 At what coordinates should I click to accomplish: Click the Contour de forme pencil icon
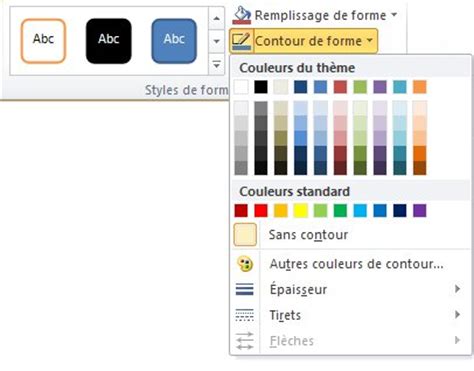click(241, 41)
